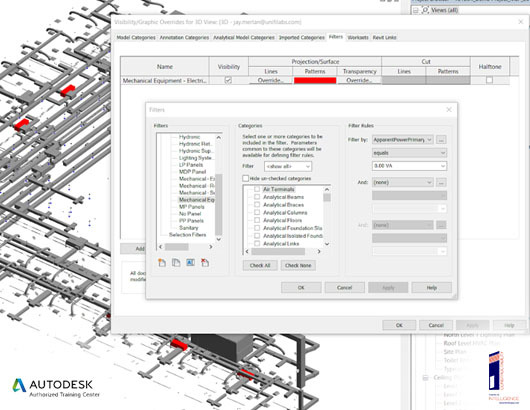530x410 pixels.
Task: Open the 'equals' operator dropdown
Action: [x=409, y=153]
